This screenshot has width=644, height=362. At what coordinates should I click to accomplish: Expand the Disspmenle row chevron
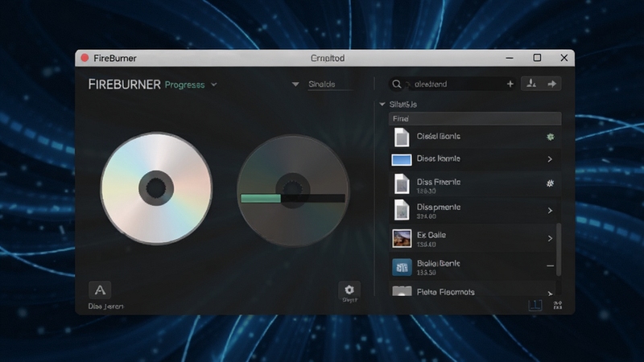(x=550, y=211)
